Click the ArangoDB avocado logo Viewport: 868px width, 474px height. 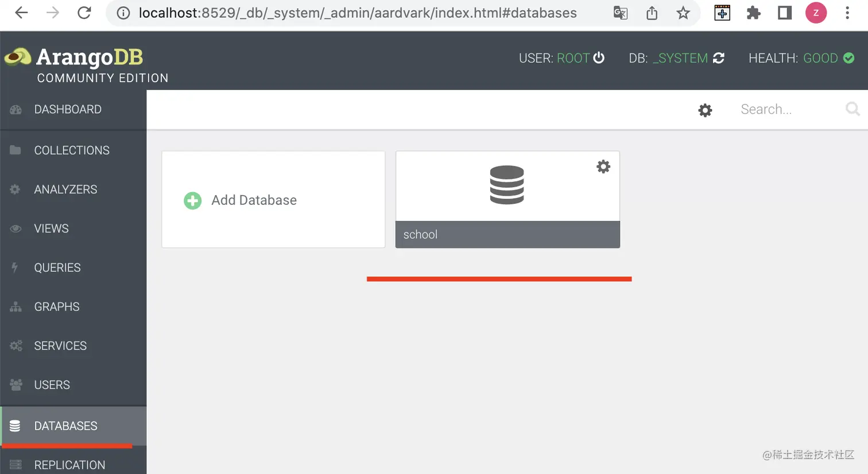(17, 57)
